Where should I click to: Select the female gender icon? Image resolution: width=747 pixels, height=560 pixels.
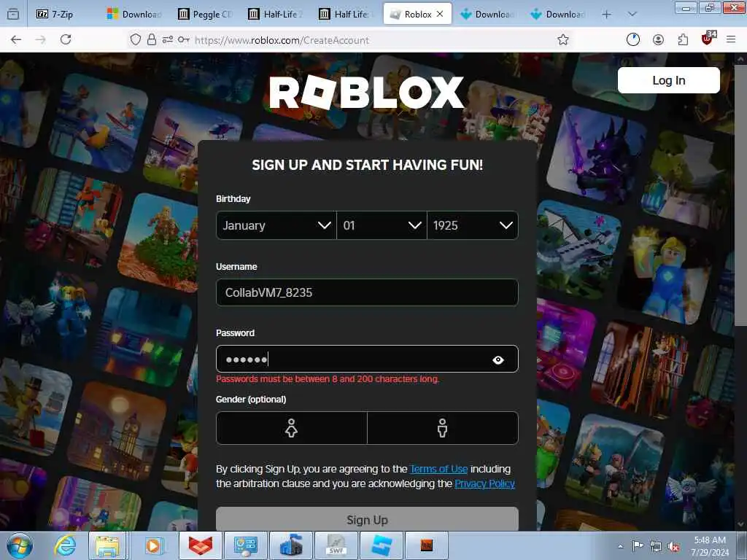point(292,428)
